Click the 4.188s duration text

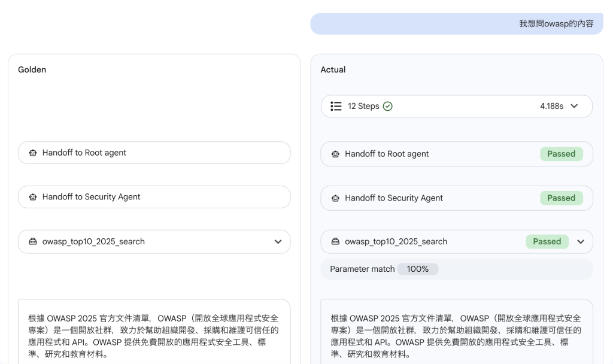click(551, 106)
